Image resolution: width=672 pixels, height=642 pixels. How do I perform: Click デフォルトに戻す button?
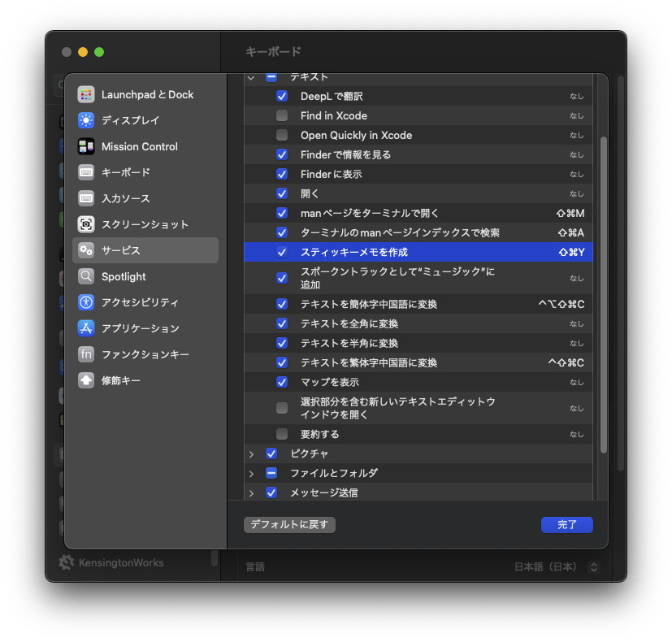[x=289, y=525]
